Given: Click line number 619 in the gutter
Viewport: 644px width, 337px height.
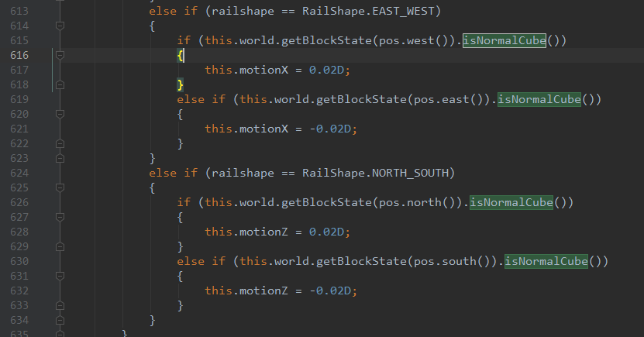Looking at the screenshot, I should coord(19,99).
